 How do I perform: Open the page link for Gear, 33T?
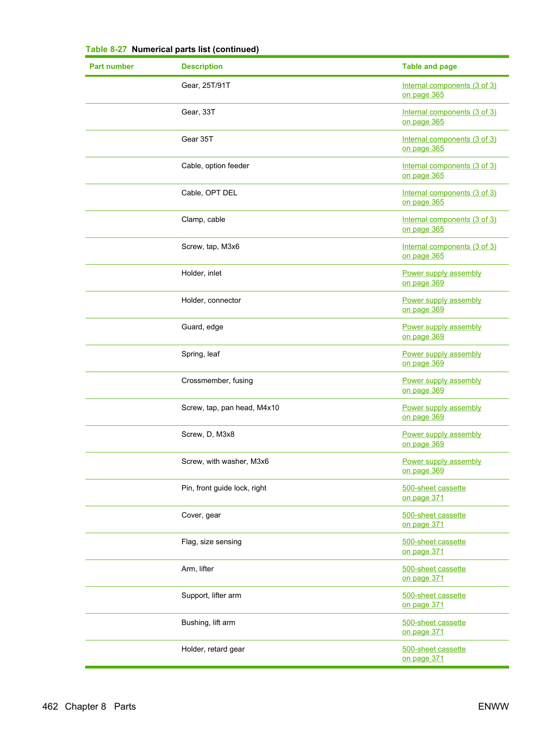449,117
